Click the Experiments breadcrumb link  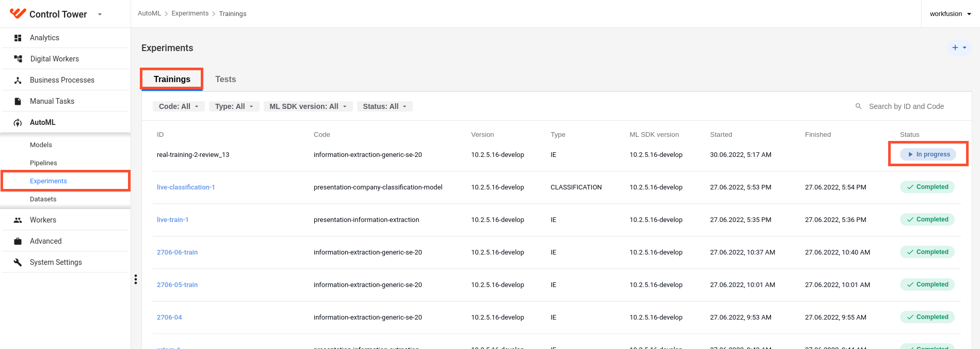(x=190, y=13)
